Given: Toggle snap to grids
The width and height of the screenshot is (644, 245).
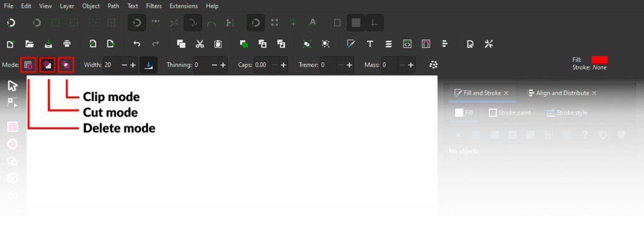Looking at the screenshot, I should [356, 23].
